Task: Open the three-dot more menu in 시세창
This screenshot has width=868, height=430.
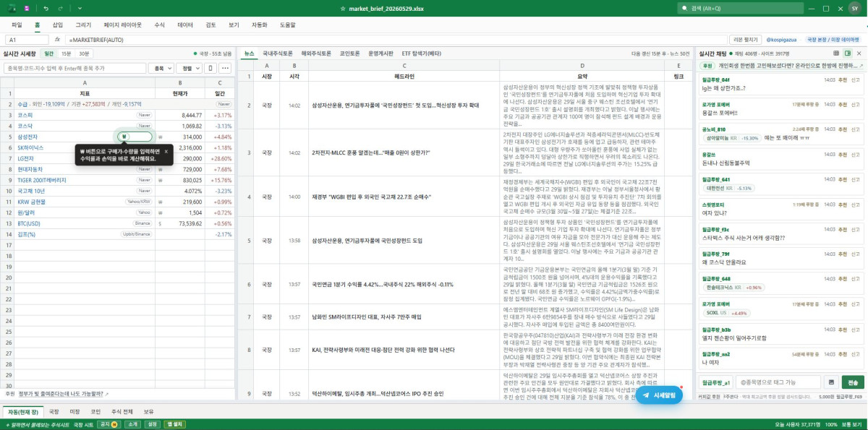Action: pos(225,68)
